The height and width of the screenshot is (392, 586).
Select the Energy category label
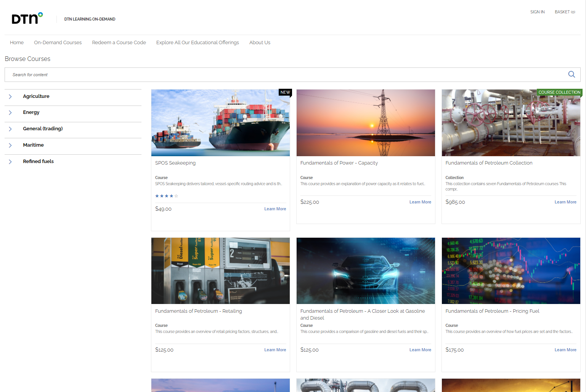(31, 112)
